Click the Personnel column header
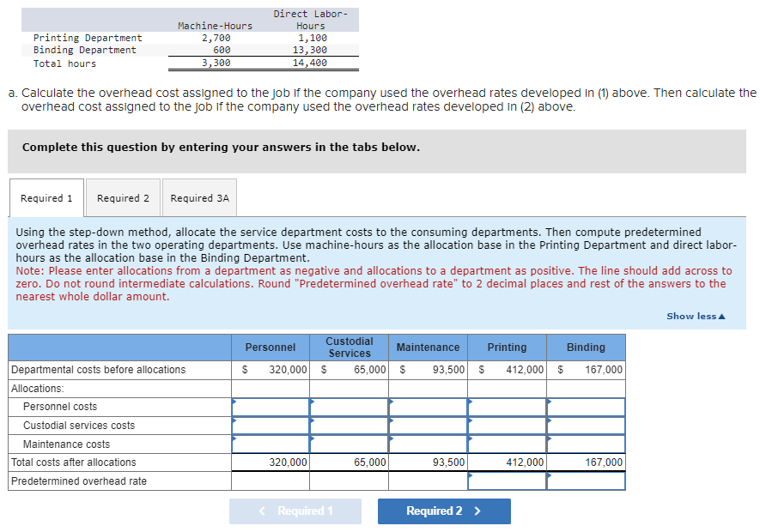 click(x=271, y=348)
